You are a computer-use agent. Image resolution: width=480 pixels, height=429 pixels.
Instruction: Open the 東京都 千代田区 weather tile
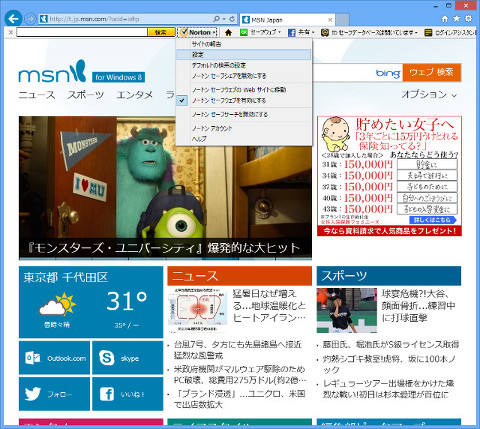91,302
